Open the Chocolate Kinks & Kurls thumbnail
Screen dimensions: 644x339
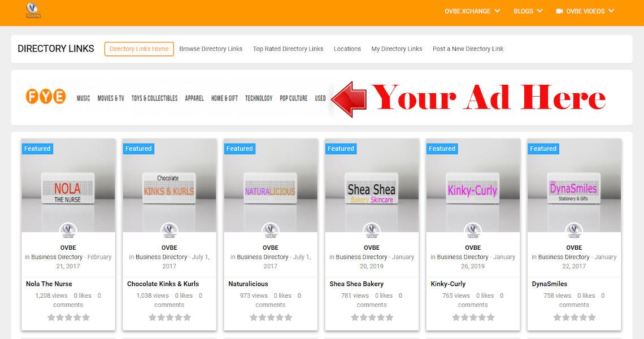169,186
